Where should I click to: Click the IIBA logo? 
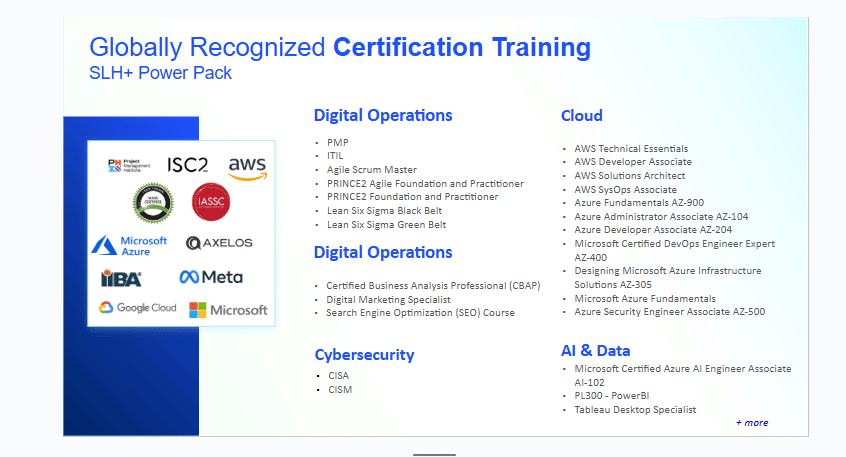click(x=121, y=278)
